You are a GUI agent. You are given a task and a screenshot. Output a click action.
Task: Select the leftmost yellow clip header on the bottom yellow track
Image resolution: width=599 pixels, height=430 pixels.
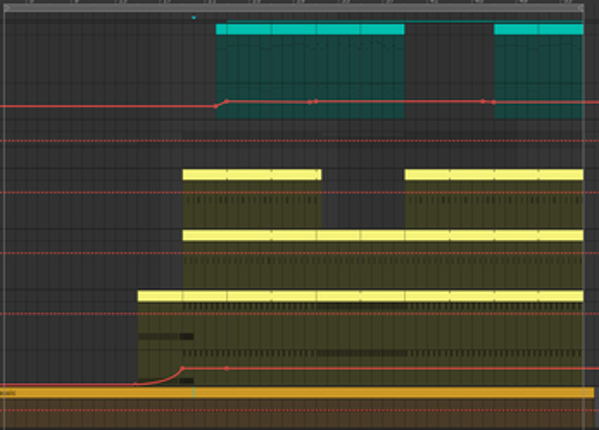tap(160, 296)
